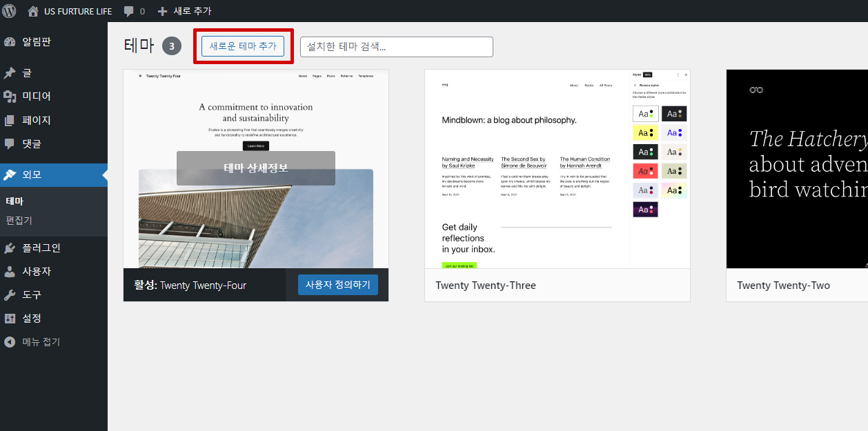
Task: Click the WordPress logo icon
Action: (10, 11)
